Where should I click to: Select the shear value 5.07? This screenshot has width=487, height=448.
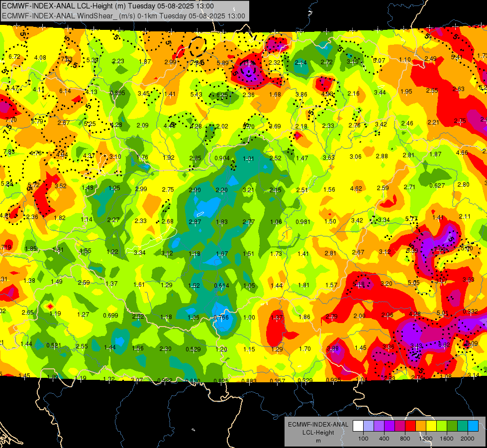(x=379, y=61)
